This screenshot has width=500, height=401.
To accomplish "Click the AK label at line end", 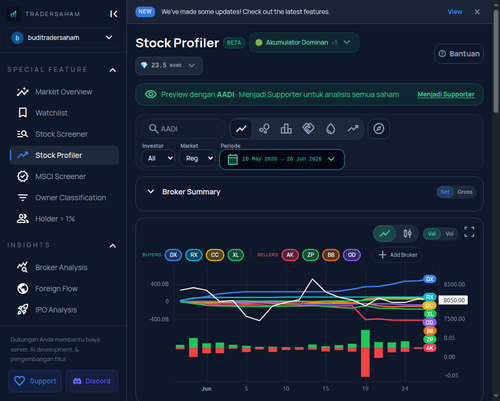I will [x=430, y=348].
